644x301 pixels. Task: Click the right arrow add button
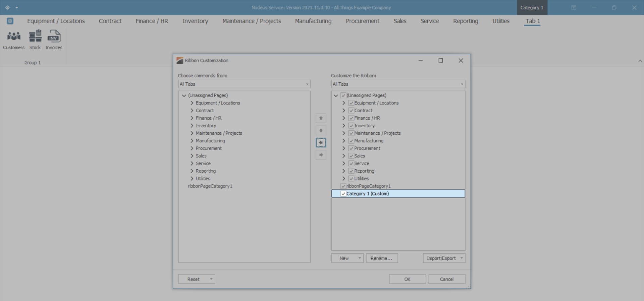(321, 155)
